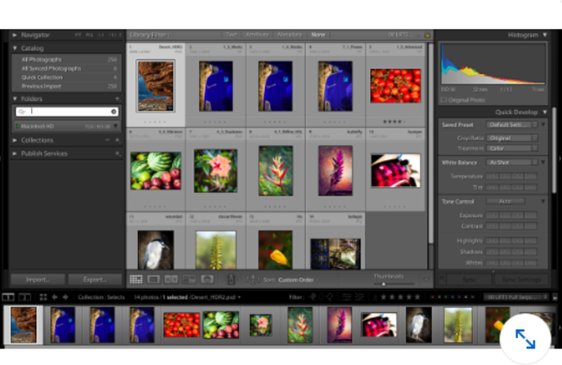
Task: Expand the Navigator panel
Action: (15, 35)
